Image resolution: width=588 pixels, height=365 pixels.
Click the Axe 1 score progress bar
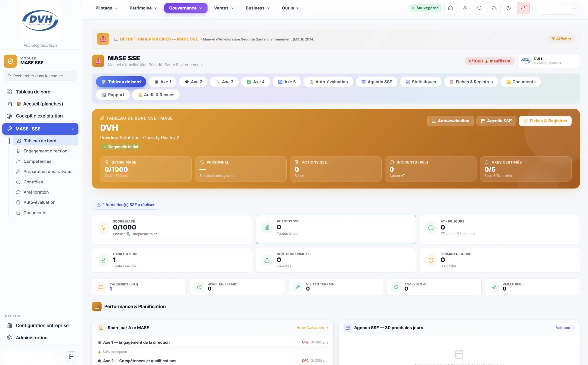click(x=213, y=347)
